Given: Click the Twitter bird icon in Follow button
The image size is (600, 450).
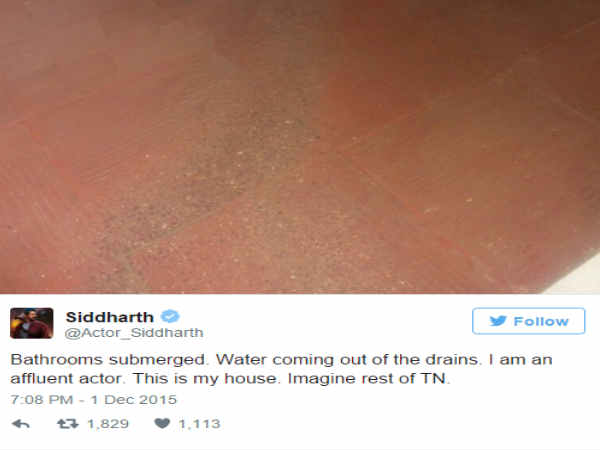Looking at the screenshot, I should (498, 321).
